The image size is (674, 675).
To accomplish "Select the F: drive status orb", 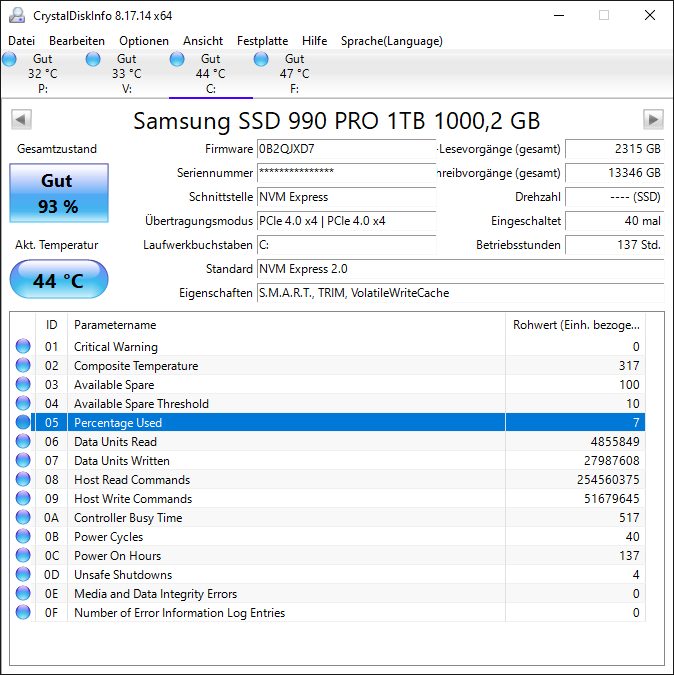I will click(261, 59).
